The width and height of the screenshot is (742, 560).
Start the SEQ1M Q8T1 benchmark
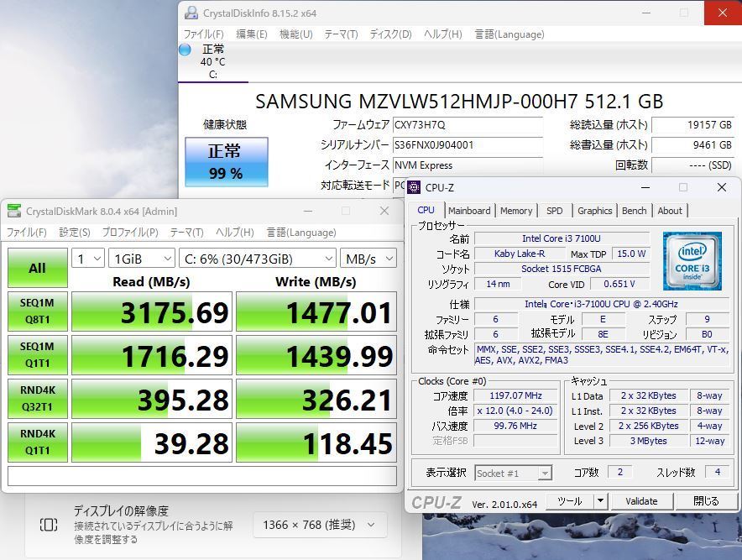(38, 311)
